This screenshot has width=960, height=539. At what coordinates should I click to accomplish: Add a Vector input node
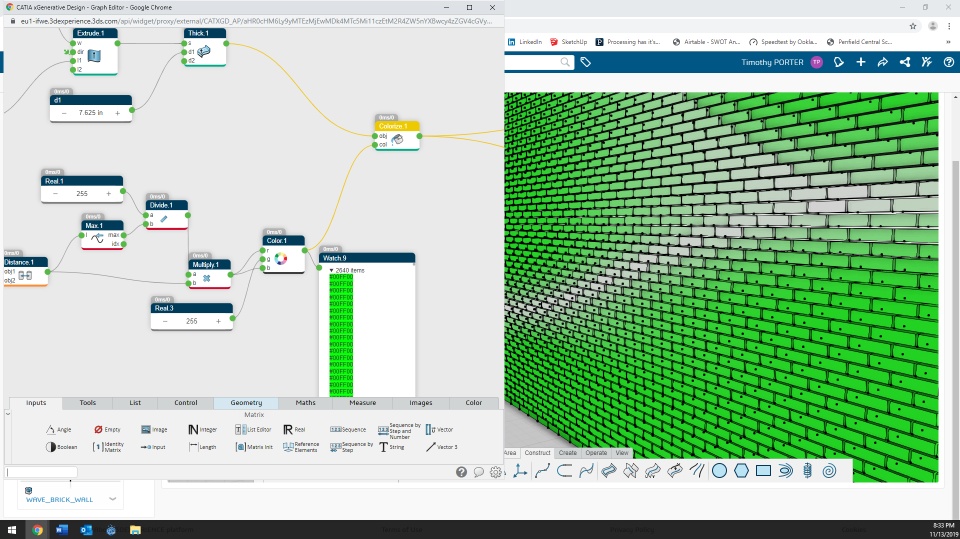(439, 429)
